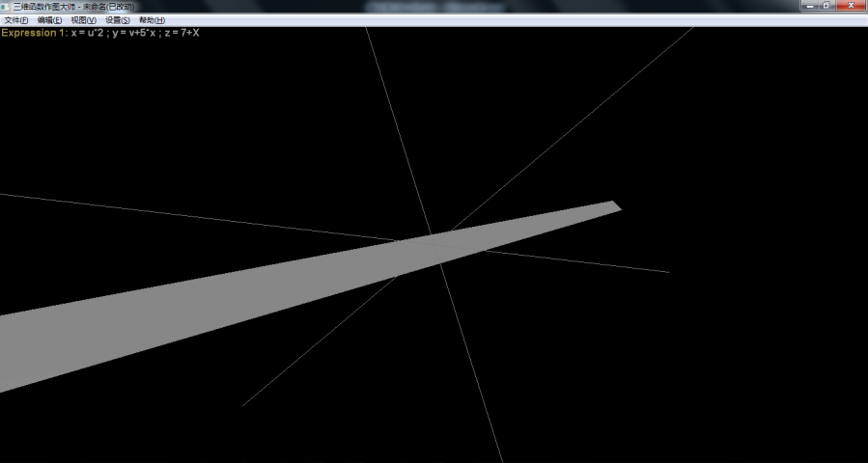Click the narrow right tip of the gray surface

(x=610, y=206)
